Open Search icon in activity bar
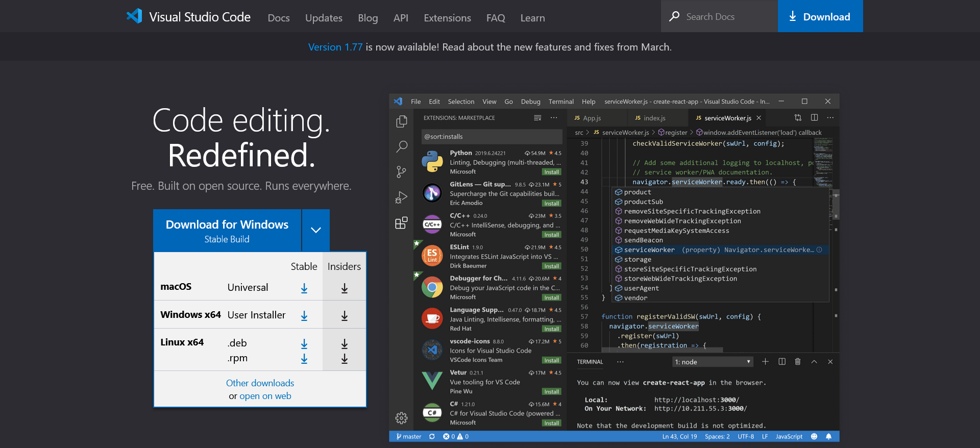Screen dimensions: 980x448 point(402,147)
